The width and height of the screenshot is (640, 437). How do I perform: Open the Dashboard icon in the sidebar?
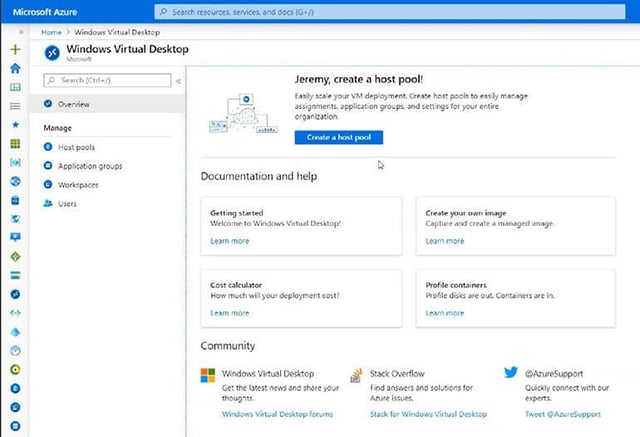click(x=15, y=87)
